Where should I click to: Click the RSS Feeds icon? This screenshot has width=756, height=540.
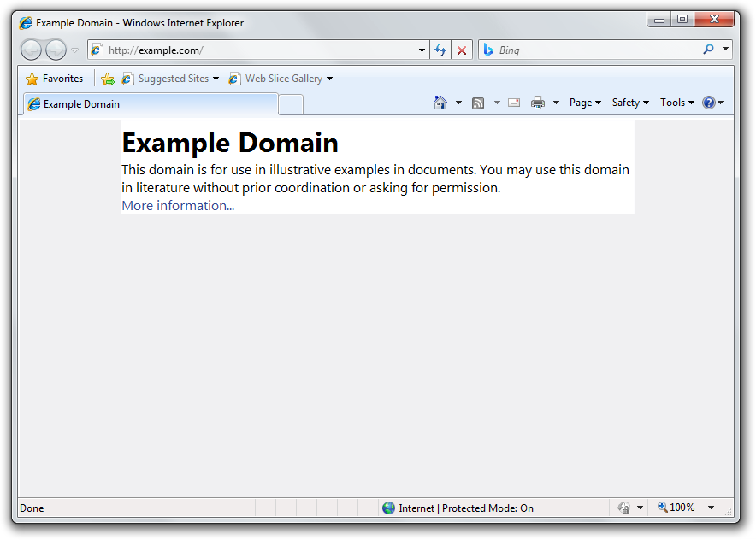478,103
